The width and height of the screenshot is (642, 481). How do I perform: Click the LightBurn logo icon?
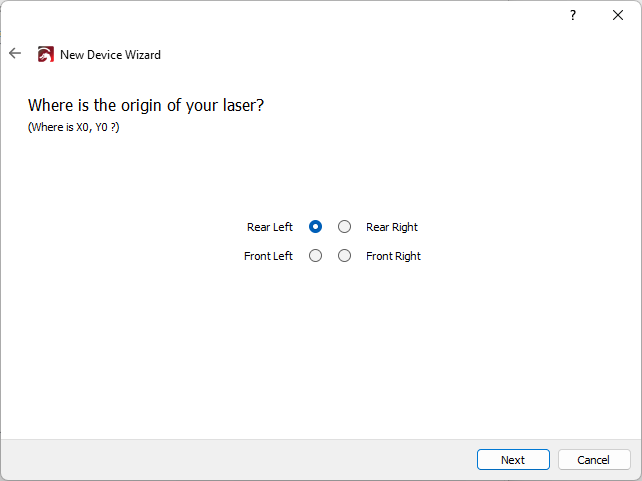(46, 55)
